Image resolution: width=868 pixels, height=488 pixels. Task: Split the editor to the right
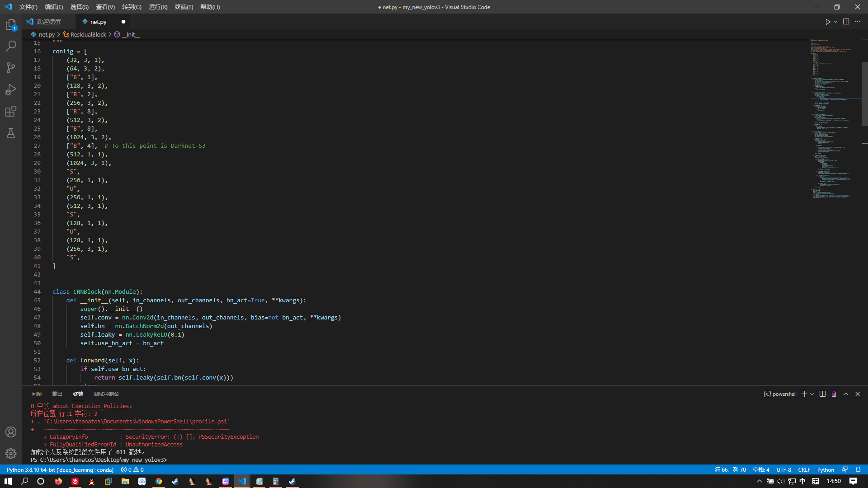(x=846, y=22)
